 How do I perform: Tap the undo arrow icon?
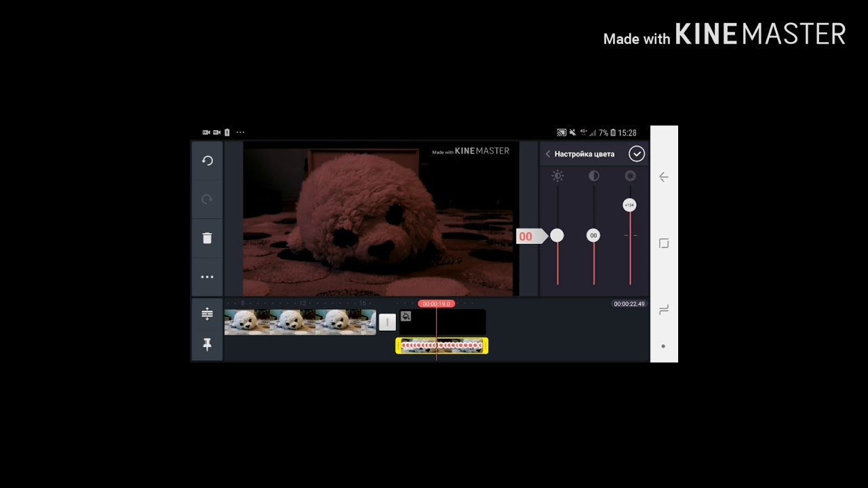(x=208, y=161)
